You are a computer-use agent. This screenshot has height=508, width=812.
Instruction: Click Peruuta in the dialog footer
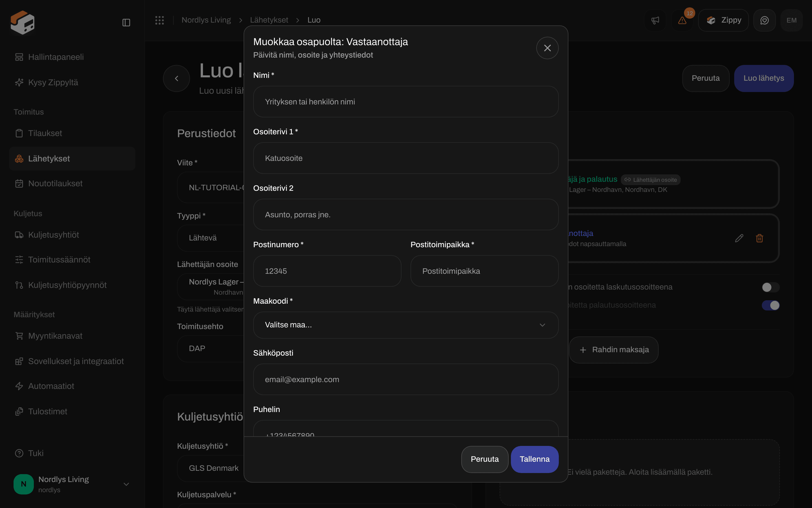tap(484, 459)
